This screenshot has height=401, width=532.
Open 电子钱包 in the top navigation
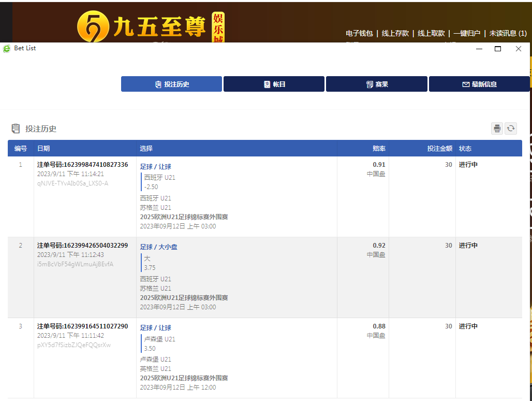pyautogui.click(x=359, y=33)
